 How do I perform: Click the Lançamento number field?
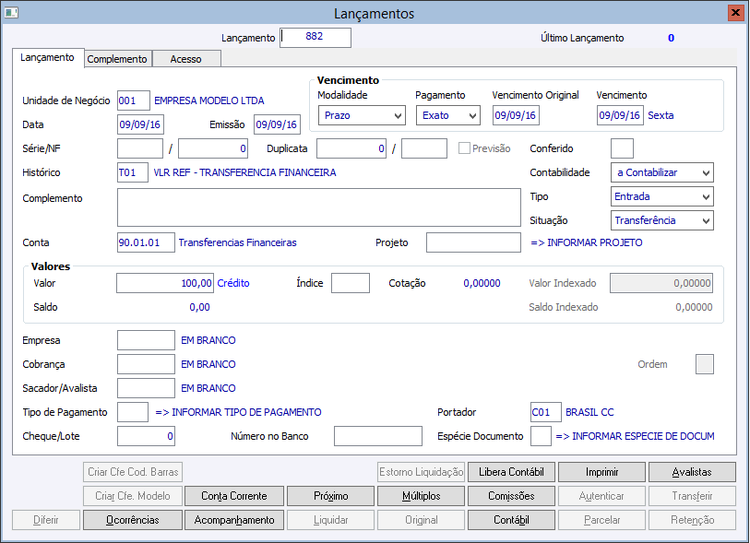pyautogui.click(x=316, y=37)
